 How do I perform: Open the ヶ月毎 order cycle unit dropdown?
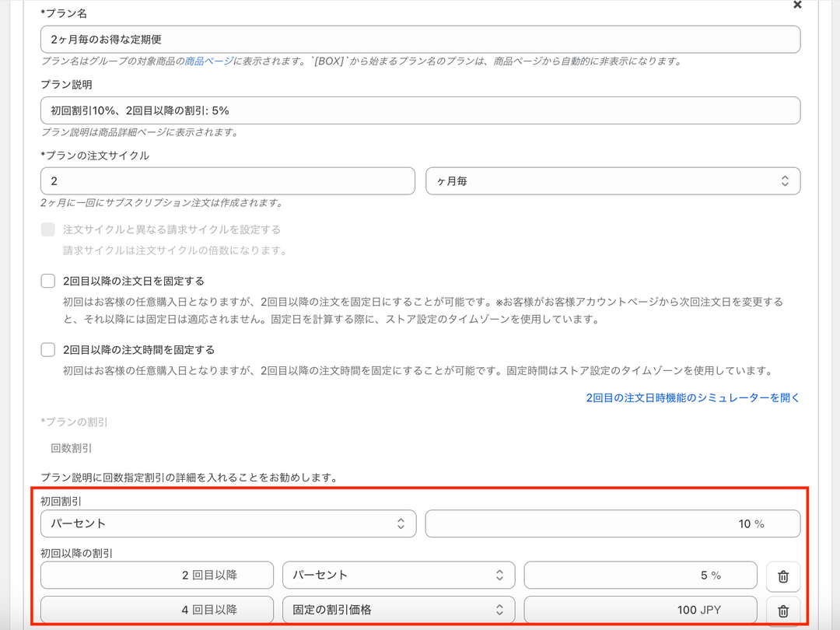tap(613, 181)
